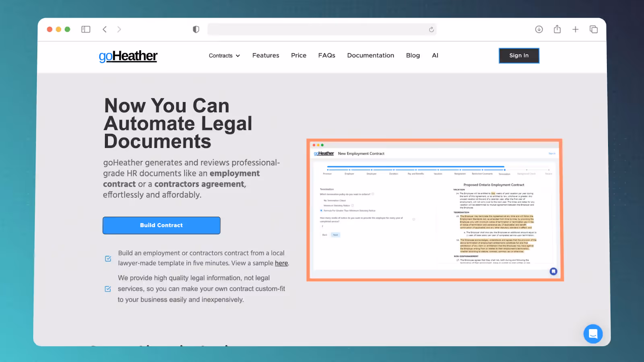Add a new tab with the plus icon

[x=576, y=29]
